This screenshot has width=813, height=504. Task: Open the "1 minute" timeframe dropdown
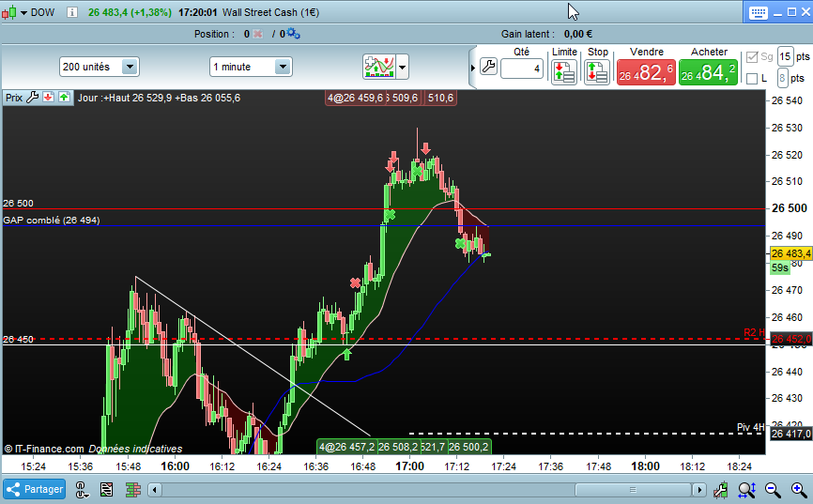tap(251, 67)
